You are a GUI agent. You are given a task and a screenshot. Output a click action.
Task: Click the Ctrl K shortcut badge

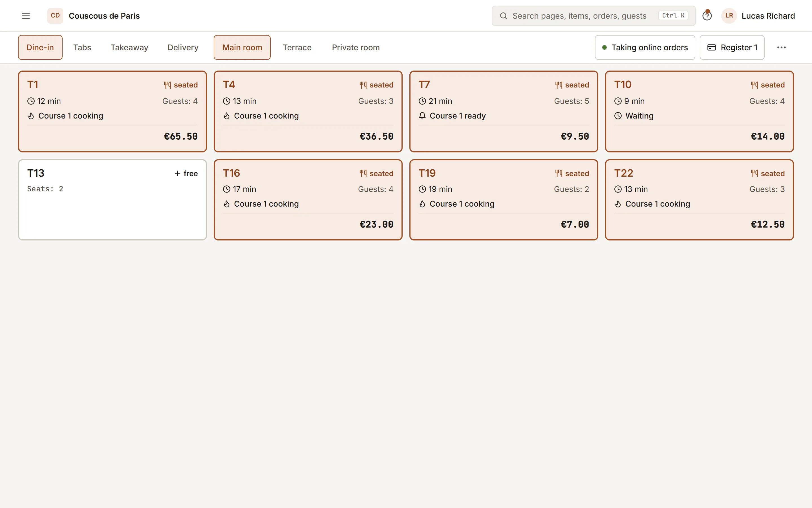point(673,16)
